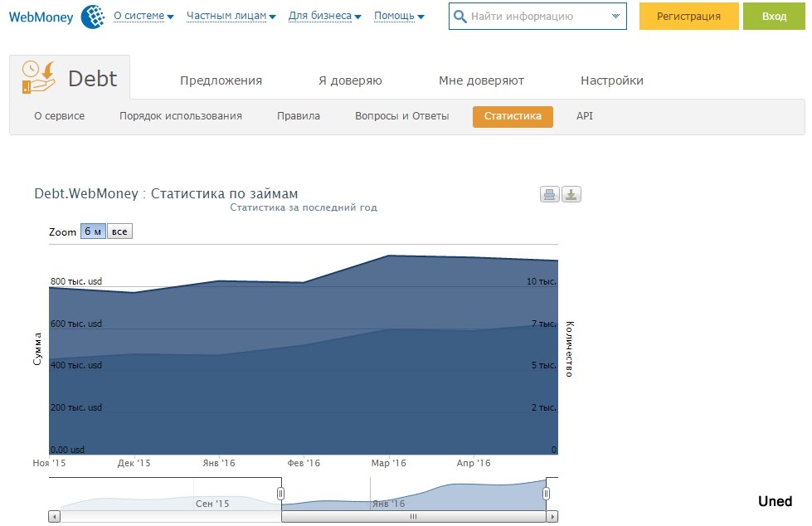This screenshot has height=526, width=812.
Task: Open the 'Помощь' dropdown menu
Action: click(399, 16)
